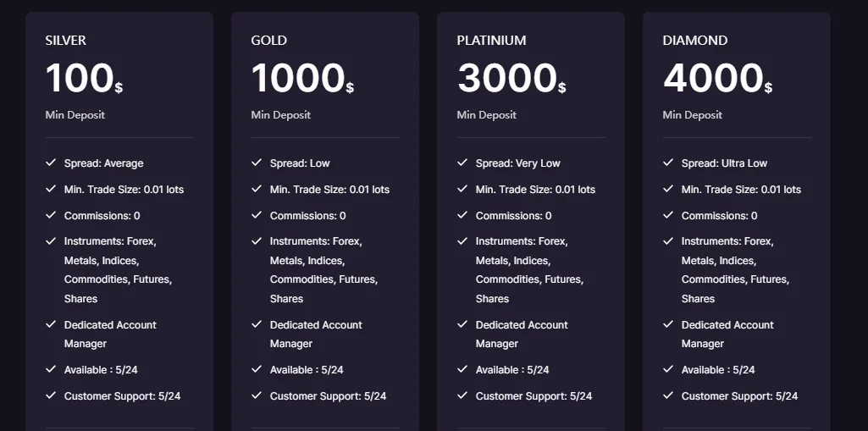Click the Diamond plan's Commissions checkmark icon

[x=668, y=215]
